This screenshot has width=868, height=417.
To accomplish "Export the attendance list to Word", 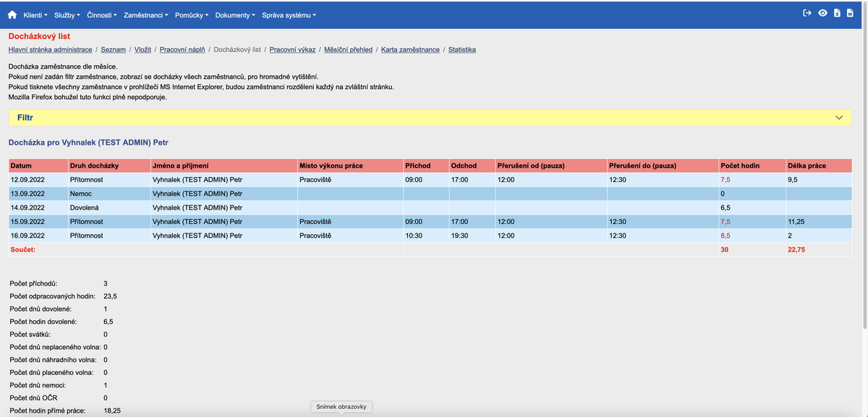I will pyautogui.click(x=850, y=13).
